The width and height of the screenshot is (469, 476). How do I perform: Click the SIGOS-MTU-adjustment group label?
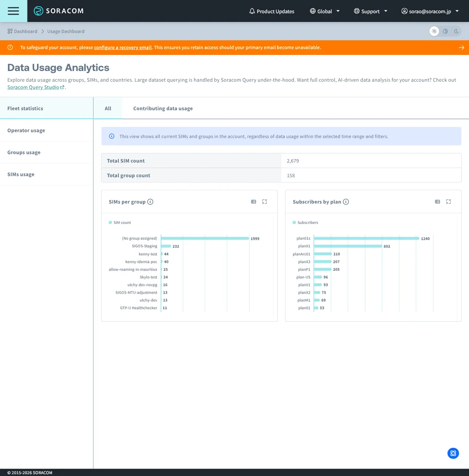point(136,293)
